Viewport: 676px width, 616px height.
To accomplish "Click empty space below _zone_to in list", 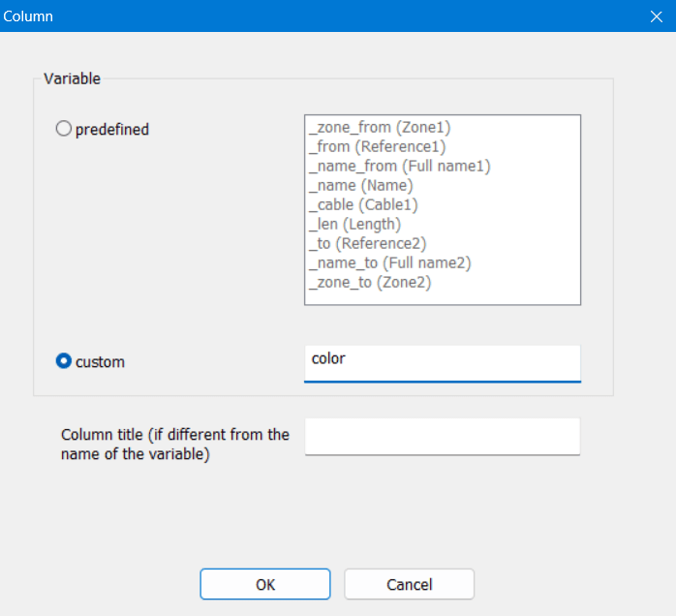I will point(443,298).
